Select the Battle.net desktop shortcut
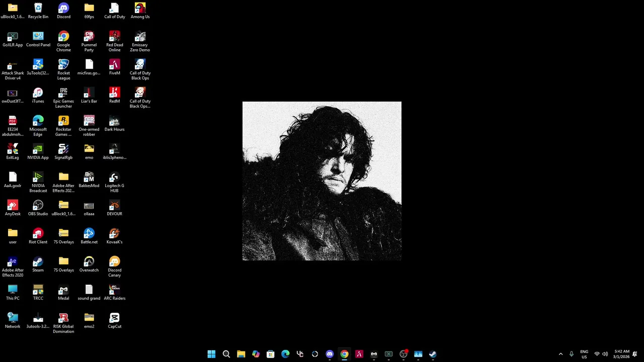The height and width of the screenshot is (362, 644). (x=89, y=236)
